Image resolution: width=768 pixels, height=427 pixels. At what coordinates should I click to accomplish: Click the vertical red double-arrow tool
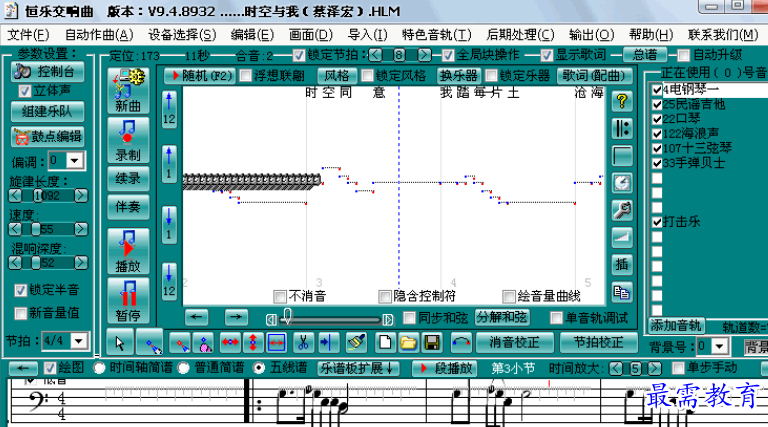(253, 343)
